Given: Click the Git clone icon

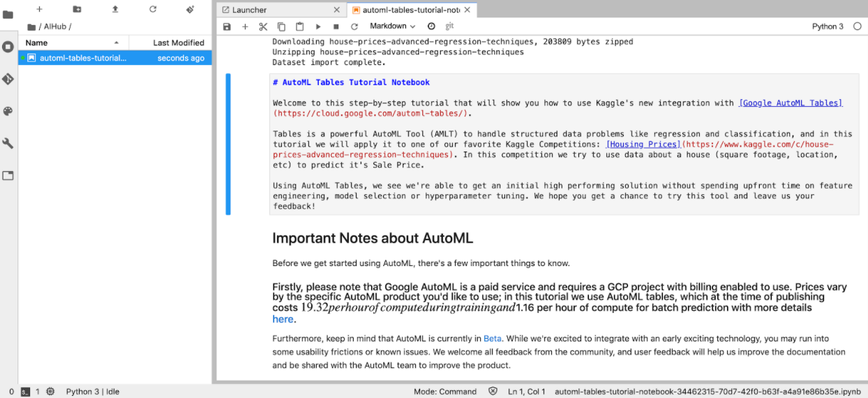Looking at the screenshot, I should click(x=190, y=9).
